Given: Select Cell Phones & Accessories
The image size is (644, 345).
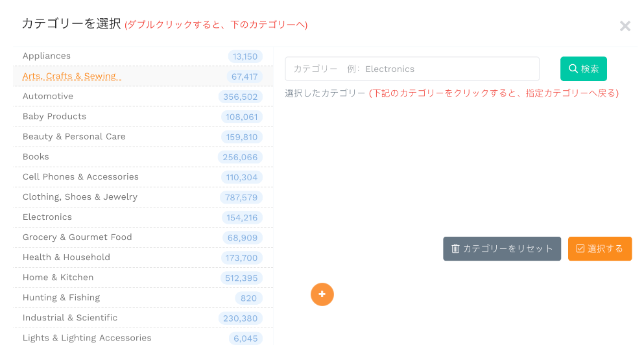Looking at the screenshot, I should [x=80, y=177].
